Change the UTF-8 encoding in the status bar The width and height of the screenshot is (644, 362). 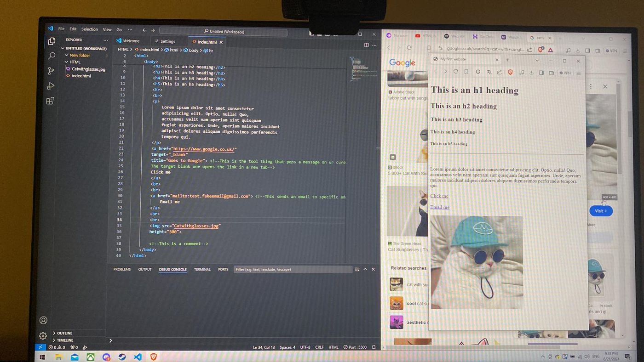[305, 347]
